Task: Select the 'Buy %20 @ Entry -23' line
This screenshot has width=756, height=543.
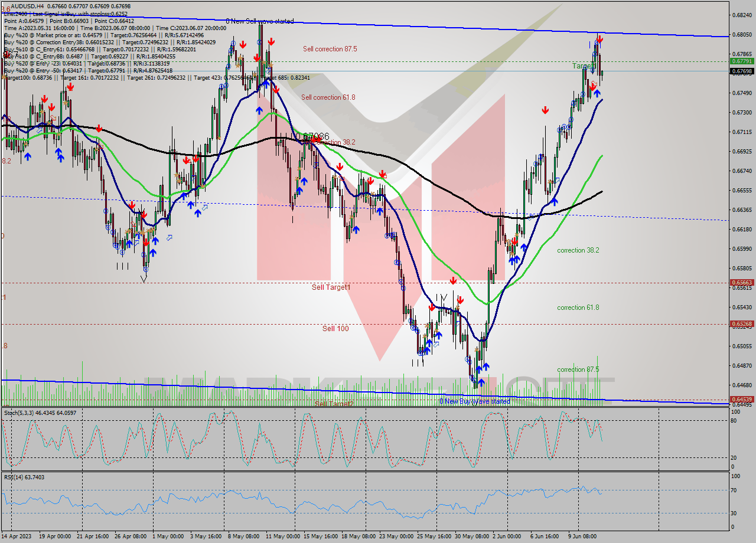Action: point(87,64)
